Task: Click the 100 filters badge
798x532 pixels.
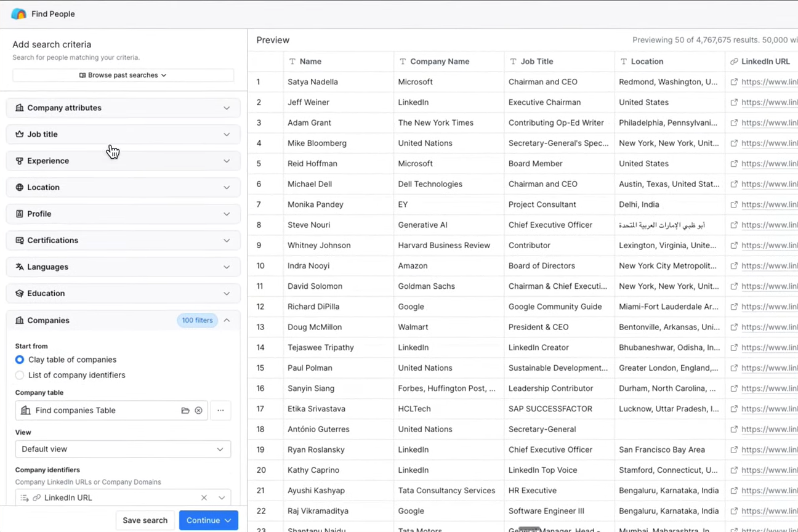Action: pyautogui.click(x=197, y=320)
